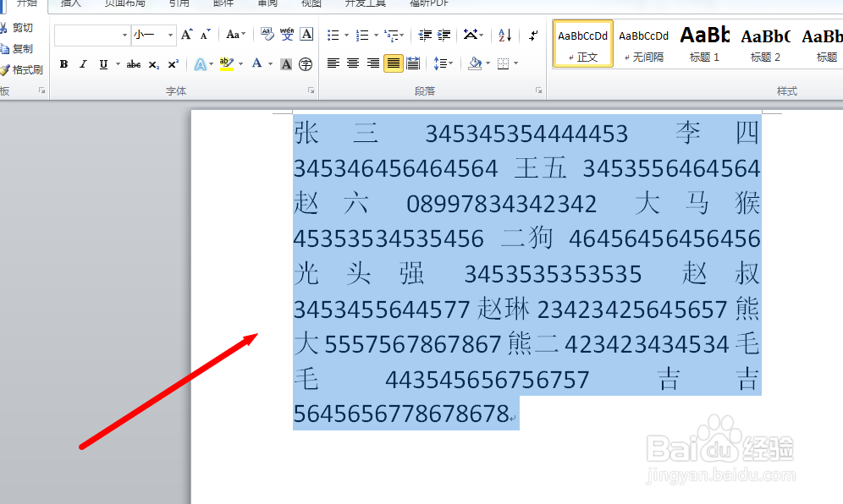Switch to the 邮件 ribbon tab

point(223,3)
